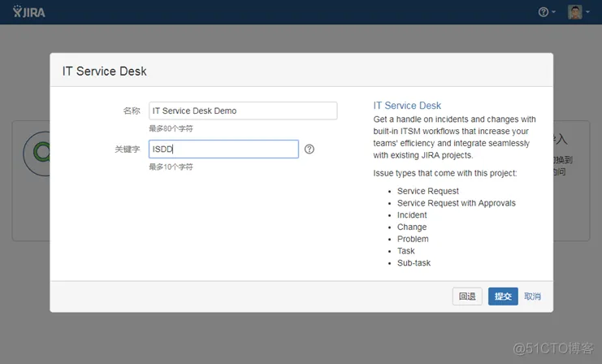The height and width of the screenshot is (364, 602).
Task: Click the 名称 field label
Action: [x=132, y=110]
